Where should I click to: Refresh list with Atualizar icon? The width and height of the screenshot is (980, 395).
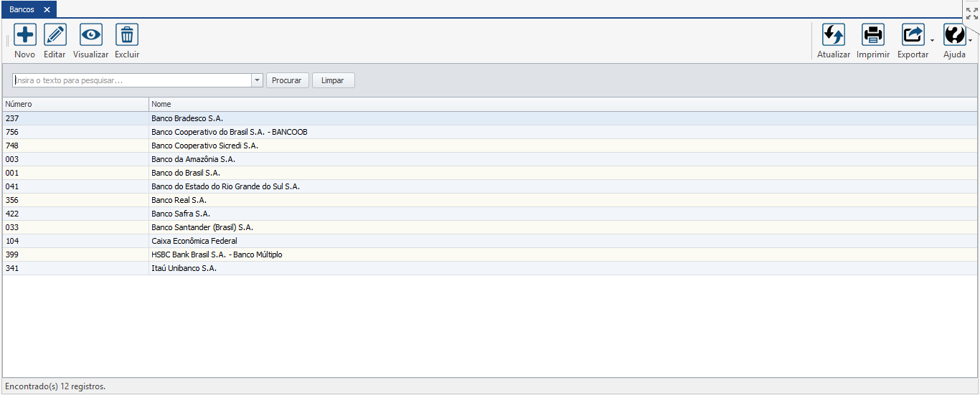834,35
